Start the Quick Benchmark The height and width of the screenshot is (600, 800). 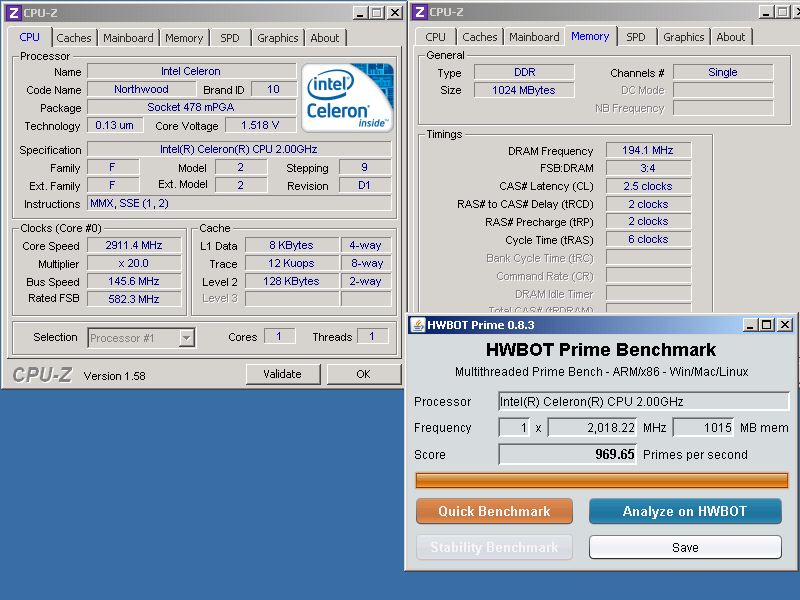[x=494, y=511]
